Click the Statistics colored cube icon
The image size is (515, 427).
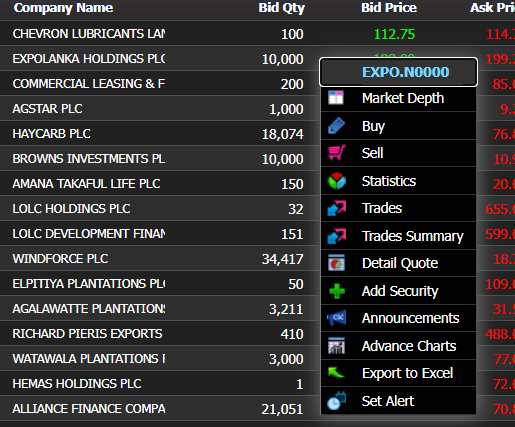tap(337, 181)
